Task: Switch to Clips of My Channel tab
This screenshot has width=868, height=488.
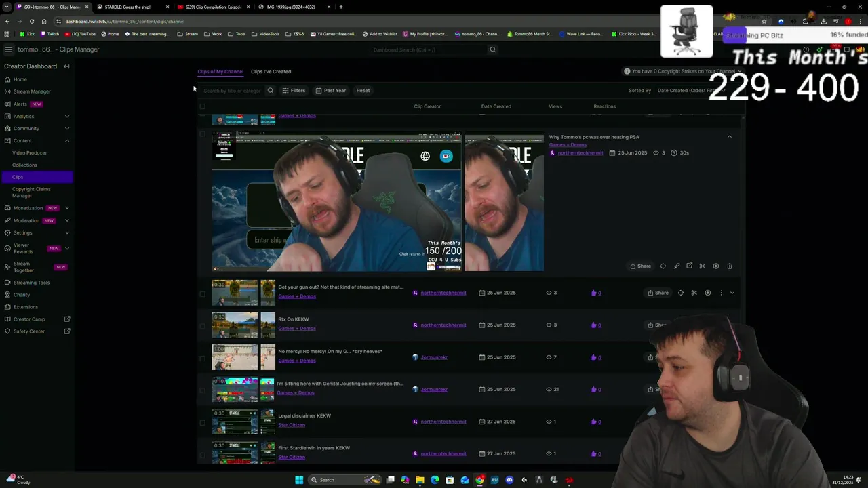Action: click(220, 71)
